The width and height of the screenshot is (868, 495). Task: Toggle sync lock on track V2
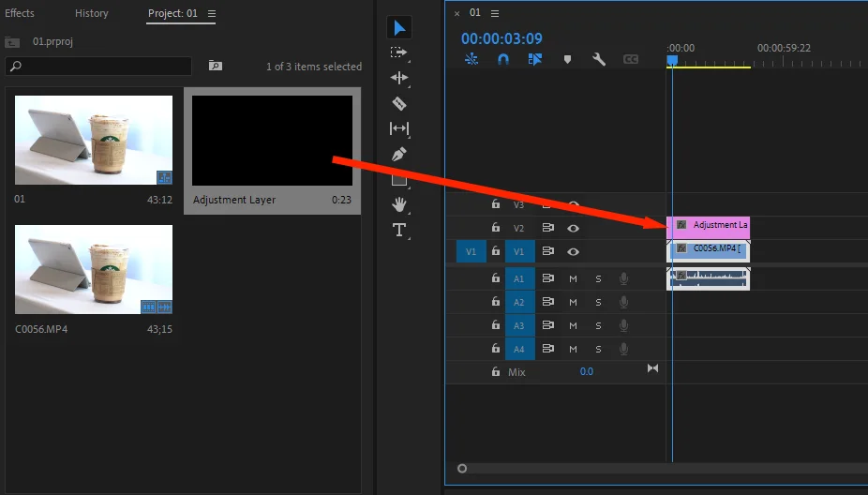548,228
